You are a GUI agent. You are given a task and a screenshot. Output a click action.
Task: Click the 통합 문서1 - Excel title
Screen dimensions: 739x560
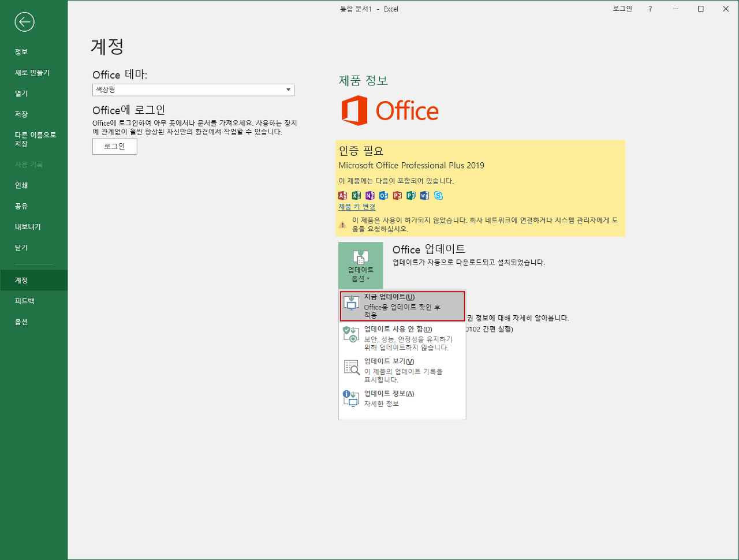pos(369,9)
